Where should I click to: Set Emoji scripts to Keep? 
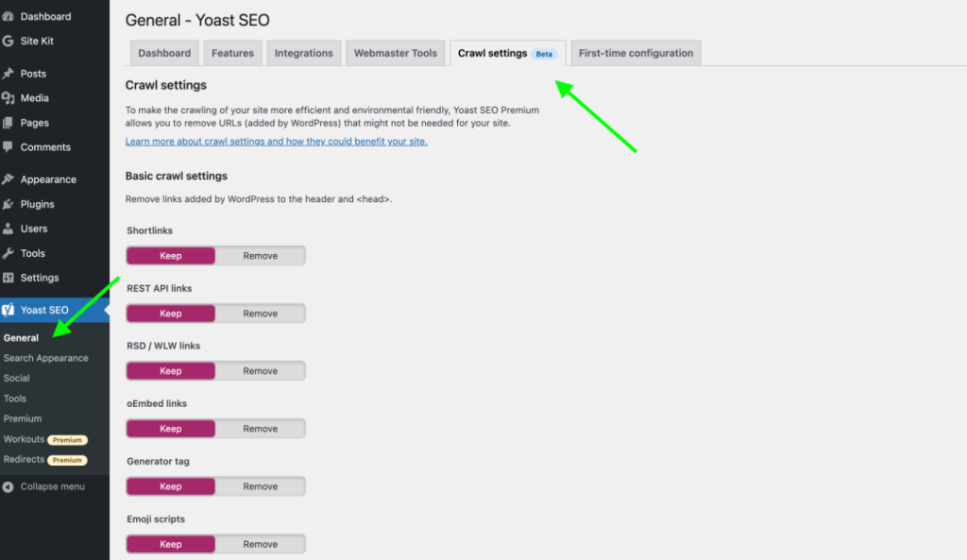[171, 544]
